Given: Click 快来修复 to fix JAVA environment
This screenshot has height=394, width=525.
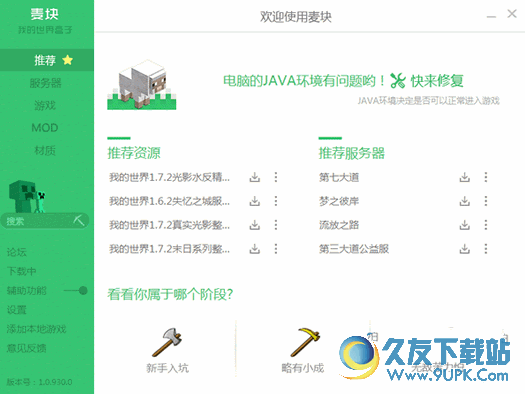Looking at the screenshot, I should (x=437, y=81).
